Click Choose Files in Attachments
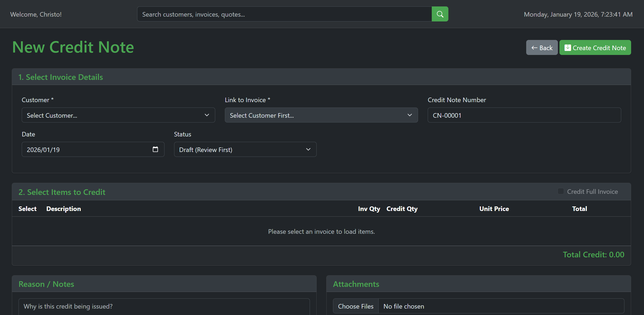This screenshot has height=315, width=644. pyautogui.click(x=356, y=306)
